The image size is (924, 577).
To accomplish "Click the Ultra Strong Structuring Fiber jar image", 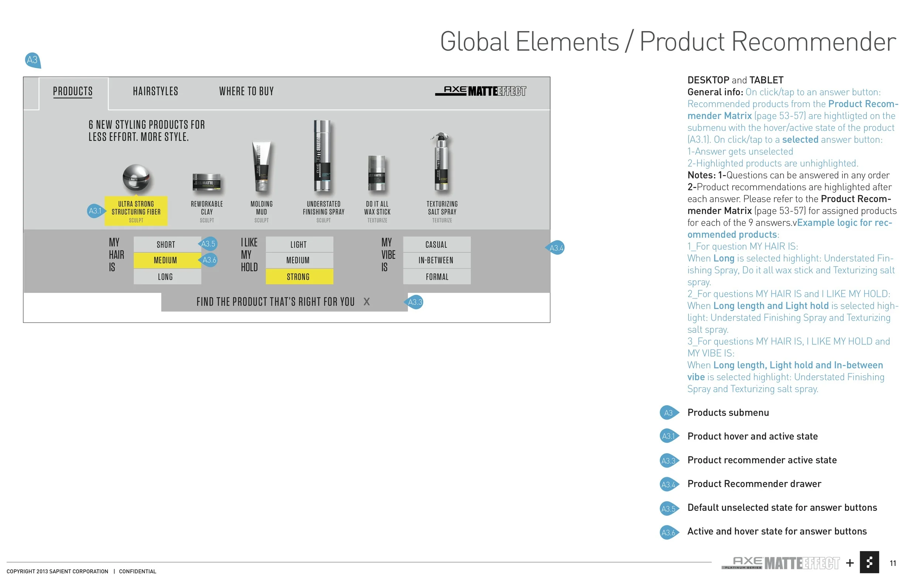I will point(136,177).
